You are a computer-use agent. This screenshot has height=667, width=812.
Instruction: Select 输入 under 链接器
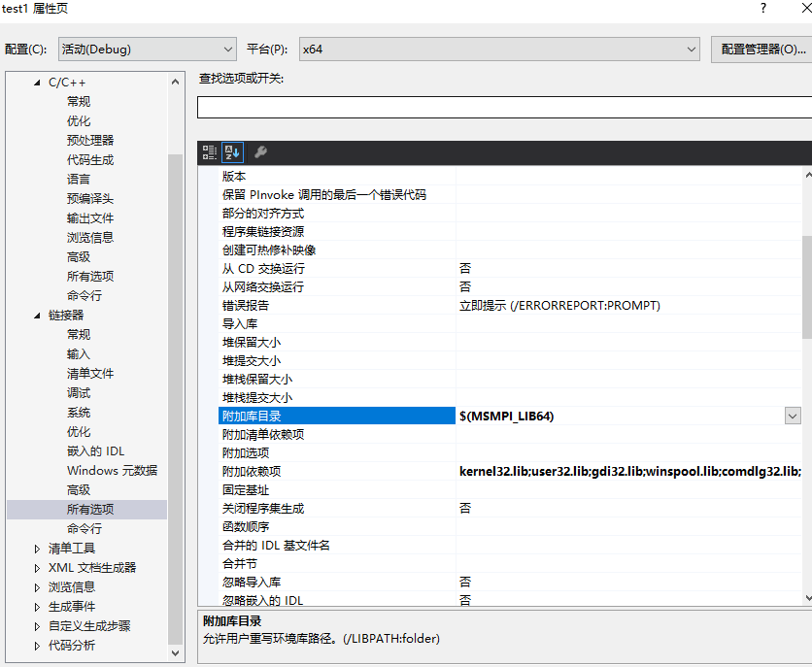pyautogui.click(x=79, y=353)
